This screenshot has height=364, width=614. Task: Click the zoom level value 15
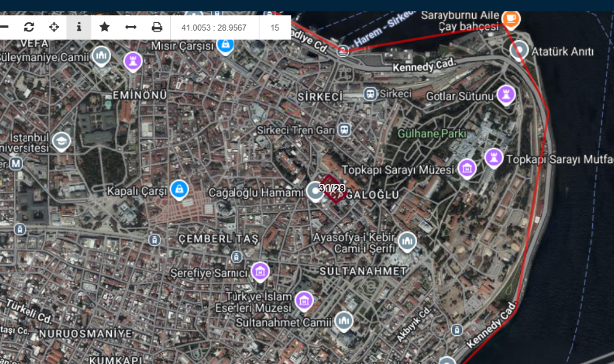275,27
